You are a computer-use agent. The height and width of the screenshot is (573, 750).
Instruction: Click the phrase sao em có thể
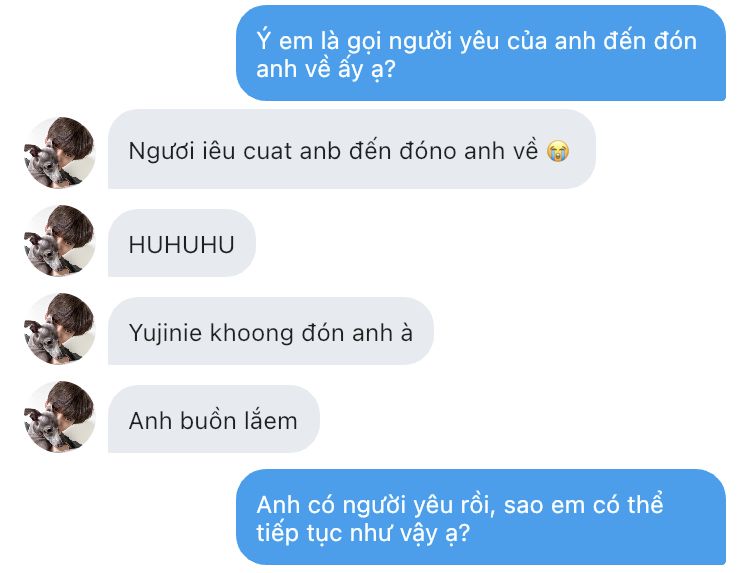tap(584, 504)
